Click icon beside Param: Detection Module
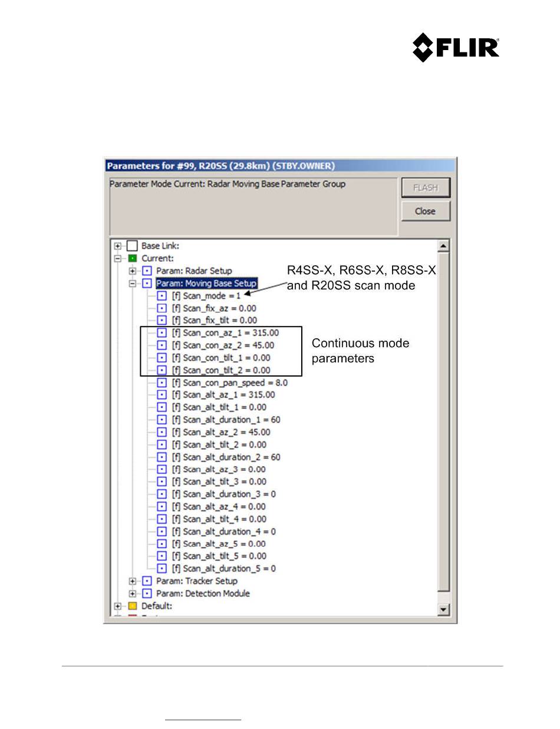The image size is (560, 729). click(147, 593)
